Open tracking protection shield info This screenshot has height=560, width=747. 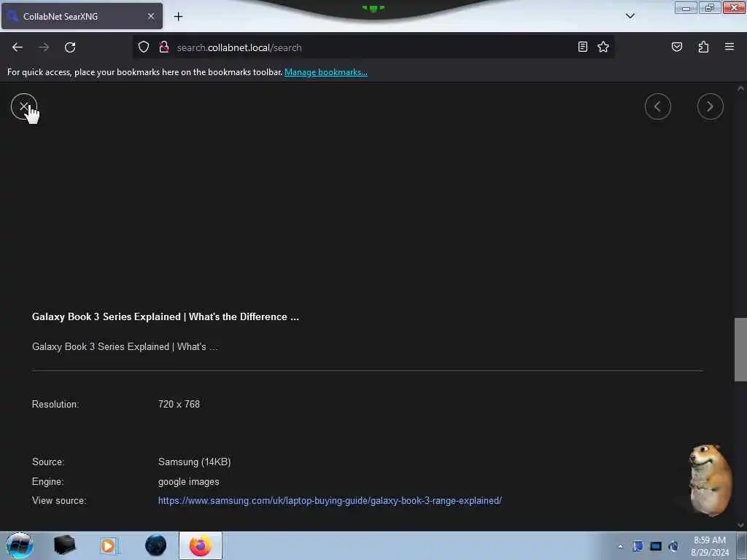[144, 47]
